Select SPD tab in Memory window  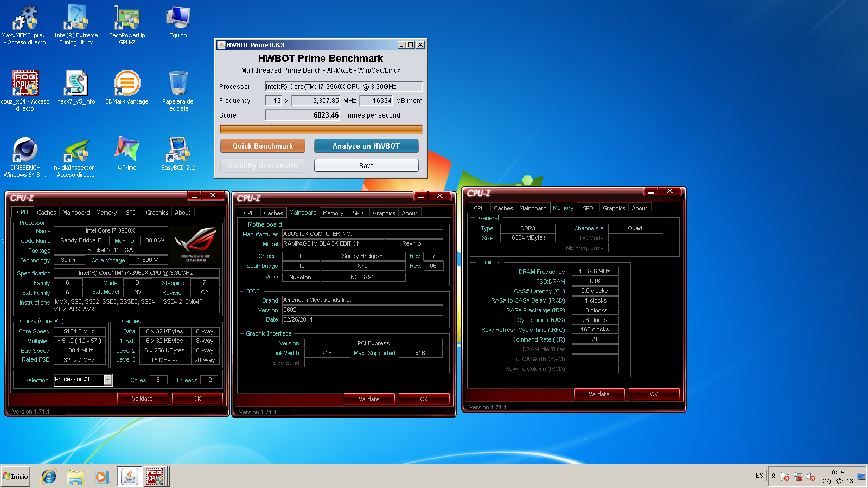click(588, 208)
